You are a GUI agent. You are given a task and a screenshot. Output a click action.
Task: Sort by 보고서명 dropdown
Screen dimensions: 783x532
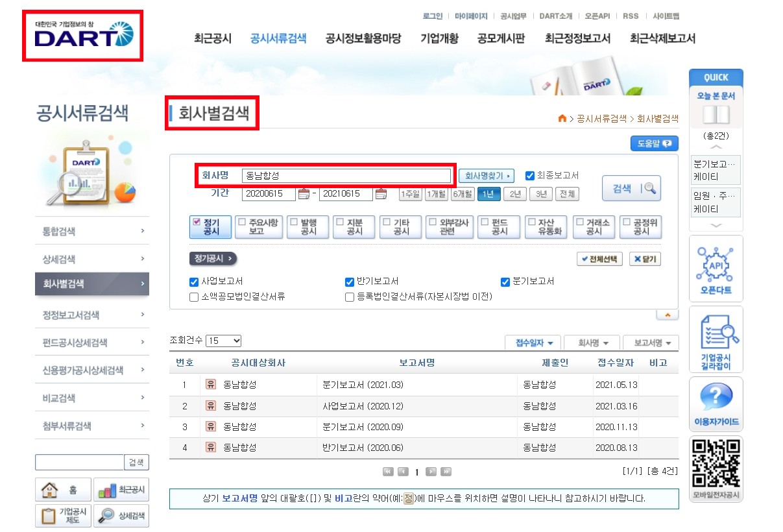(x=651, y=343)
